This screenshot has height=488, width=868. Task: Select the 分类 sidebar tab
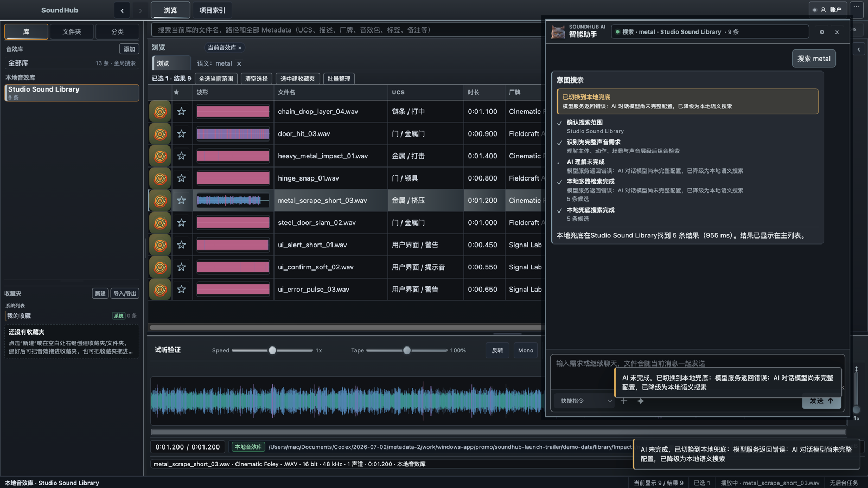point(117,32)
